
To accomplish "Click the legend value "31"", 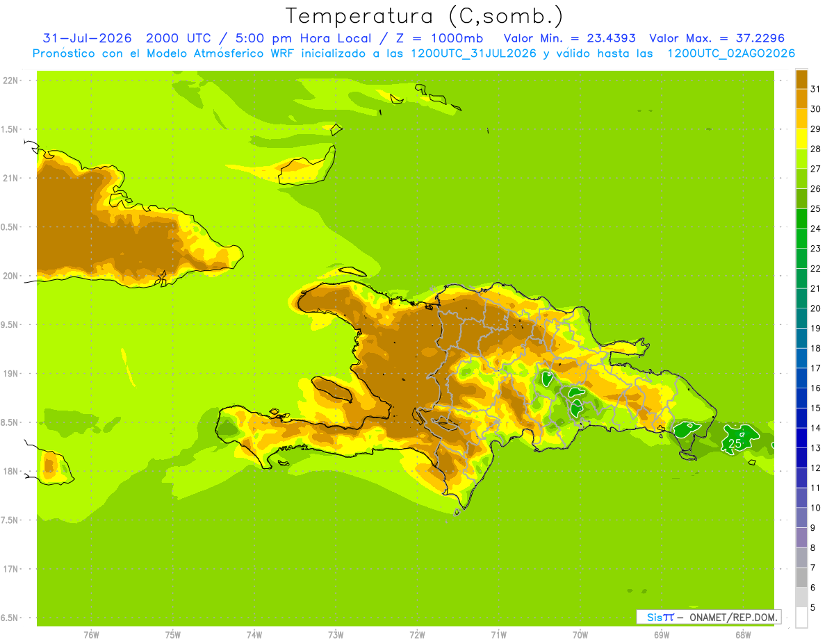I will (815, 89).
